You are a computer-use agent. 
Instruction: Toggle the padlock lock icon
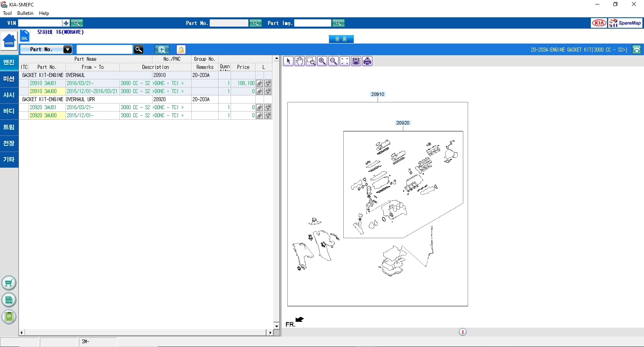181,50
